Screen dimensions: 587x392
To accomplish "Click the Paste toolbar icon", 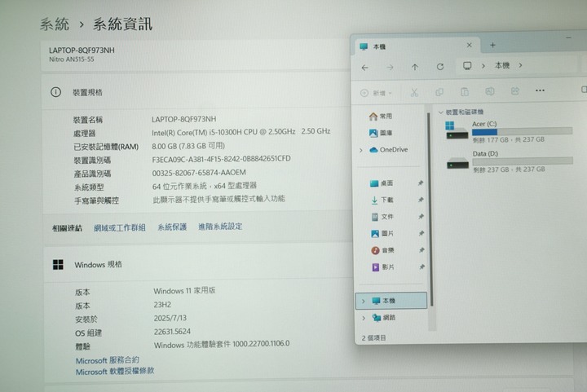I will (465, 91).
